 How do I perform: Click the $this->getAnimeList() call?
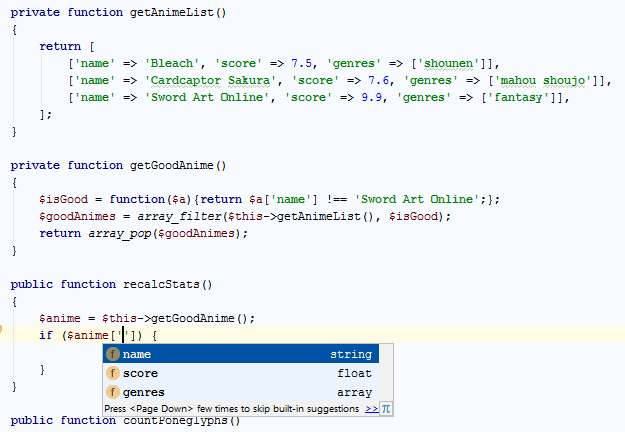tap(298, 216)
